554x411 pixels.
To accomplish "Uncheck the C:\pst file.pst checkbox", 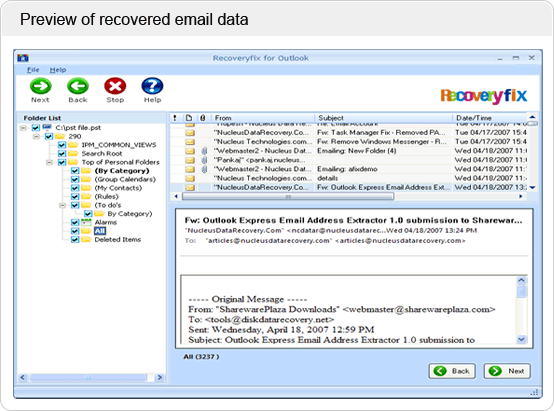I will click(x=36, y=128).
